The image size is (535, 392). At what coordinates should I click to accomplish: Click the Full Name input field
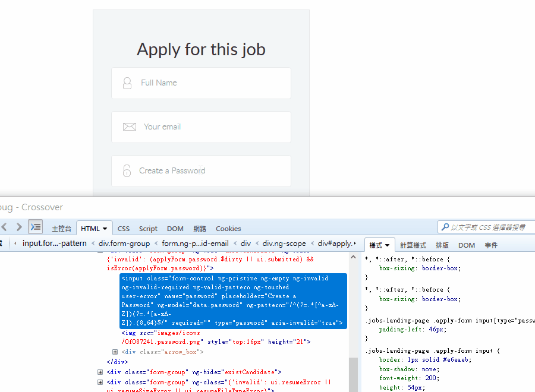[201, 83]
